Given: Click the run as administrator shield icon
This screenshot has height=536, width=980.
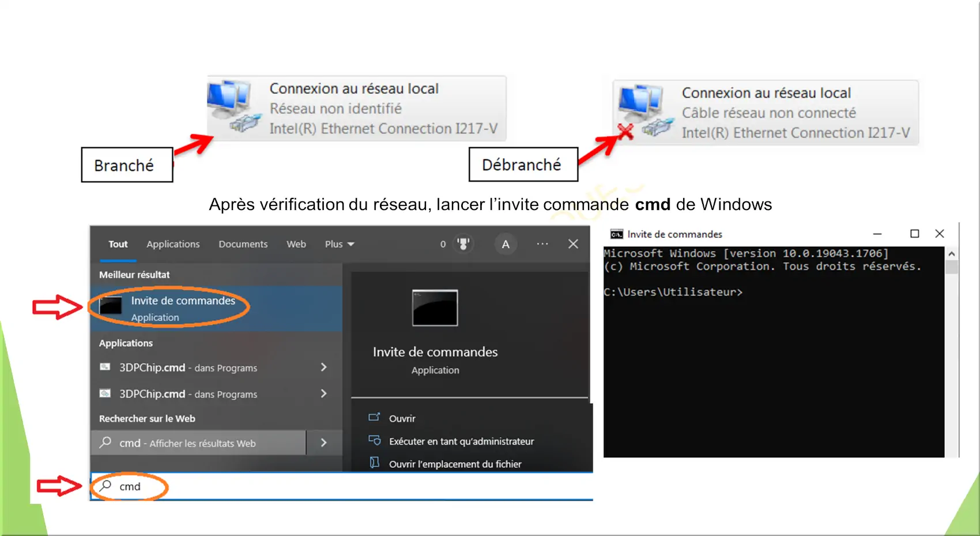Looking at the screenshot, I should [x=375, y=440].
